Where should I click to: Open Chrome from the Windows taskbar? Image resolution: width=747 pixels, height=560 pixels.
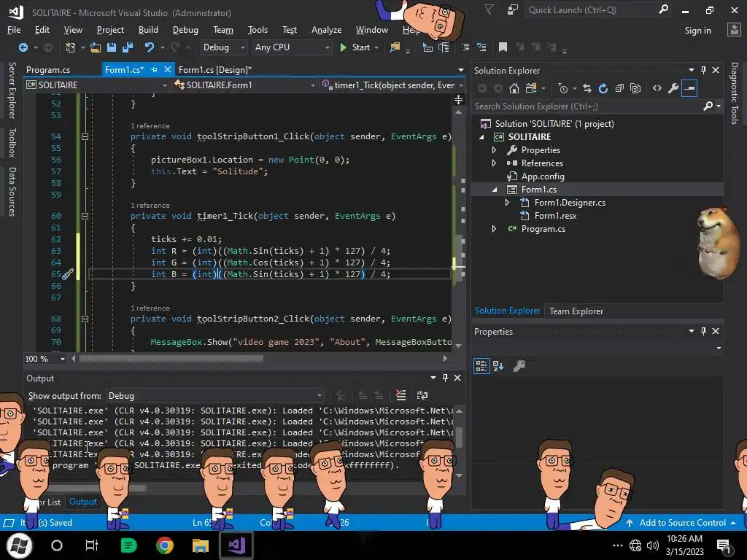point(164,545)
